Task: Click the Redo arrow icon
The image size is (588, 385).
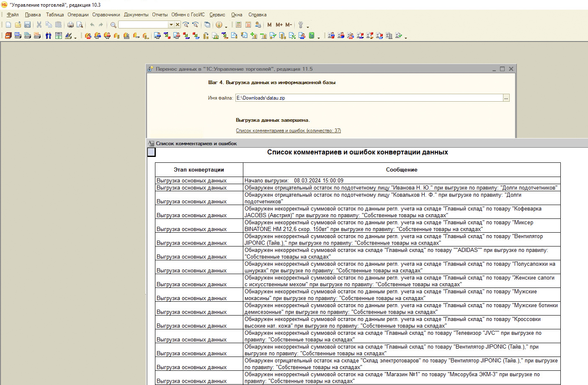Action: (101, 25)
